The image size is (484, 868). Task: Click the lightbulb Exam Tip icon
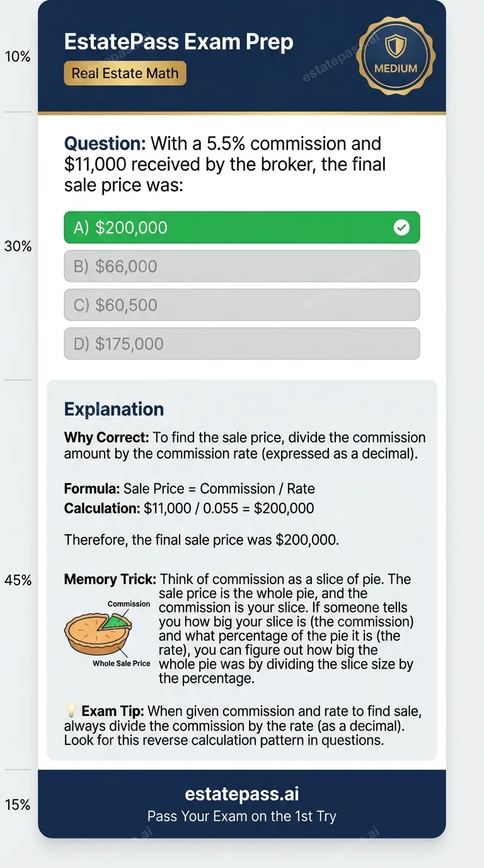click(x=72, y=710)
